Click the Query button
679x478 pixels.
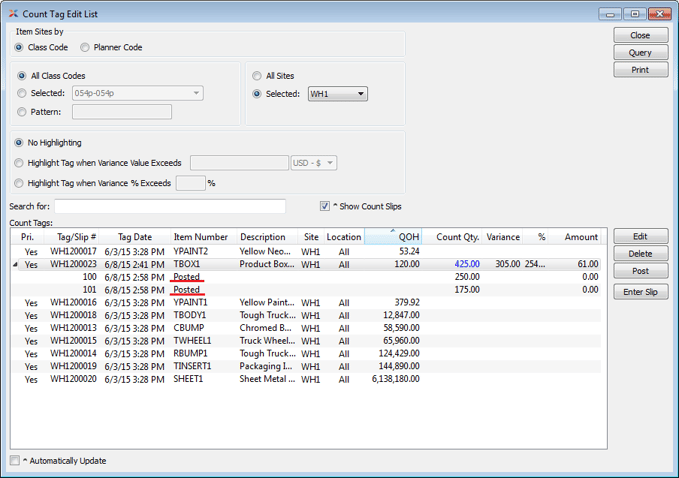click(640, 53)
